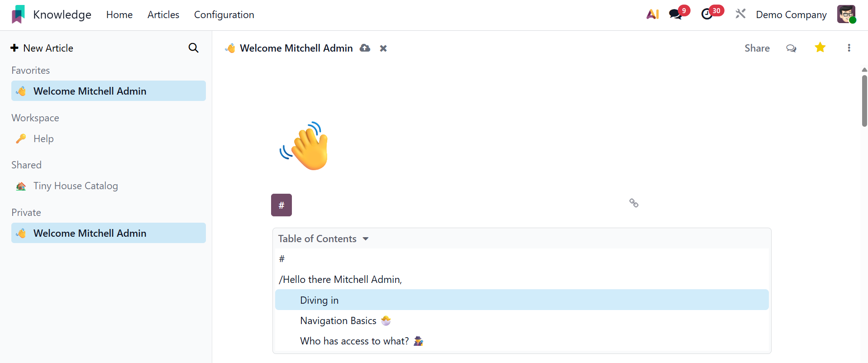The image size is (868, 363).
Task: Click the Share button
Action: (757, 48)
